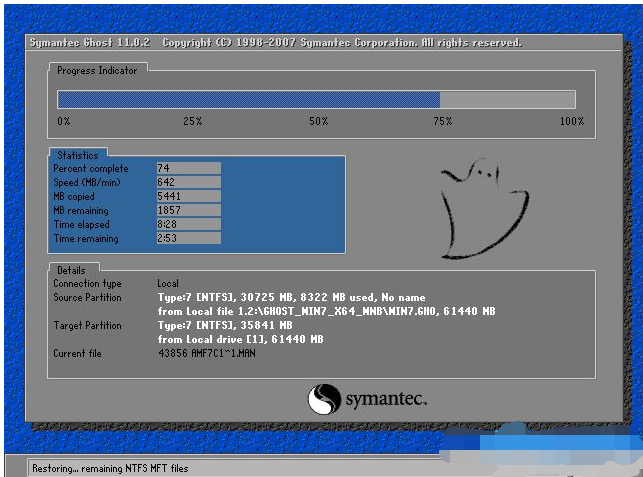Click the symantec. brand text

click(386, 400)
